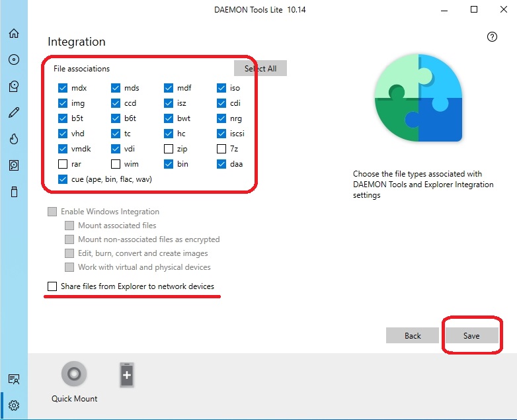The height and width of the screenshot is (420, 517).
Task: Open the virtual drive icon in sidebar
Action: click(x=14, y=86)
